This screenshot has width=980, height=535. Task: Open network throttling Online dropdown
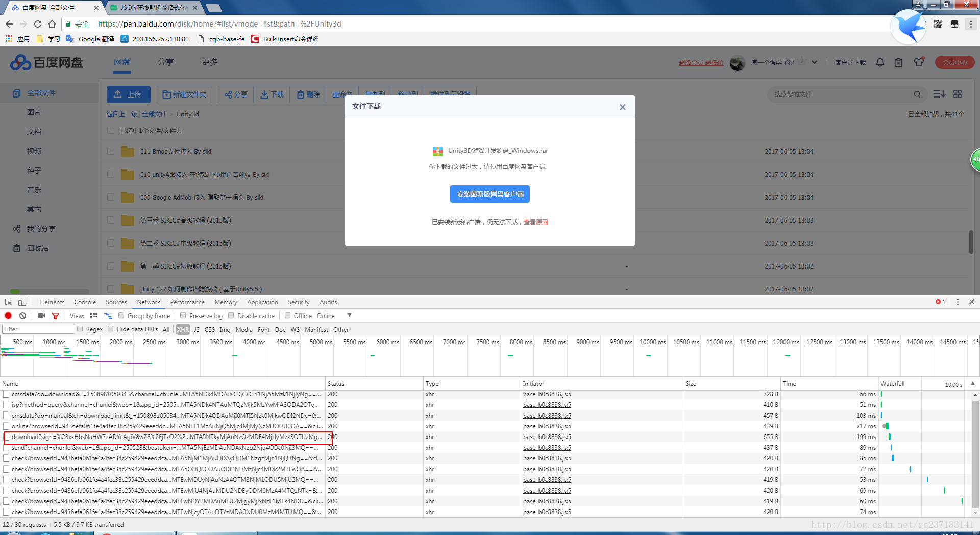tap(334, 315)
